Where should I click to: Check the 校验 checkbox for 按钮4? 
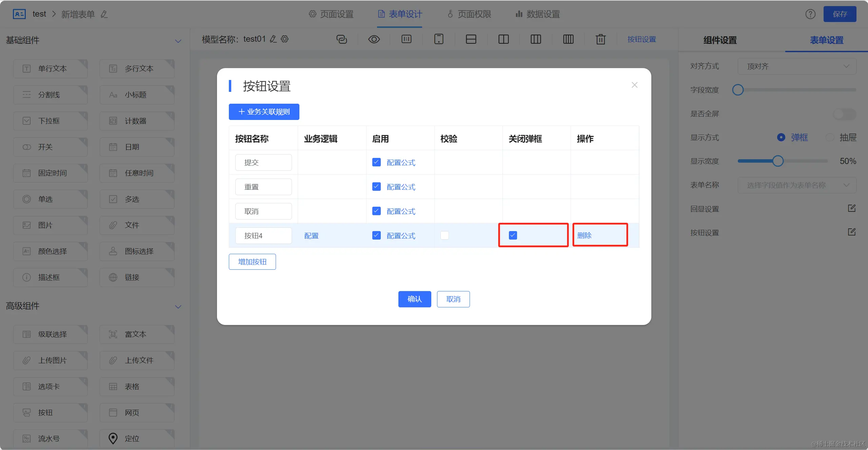tap(445, 235)
